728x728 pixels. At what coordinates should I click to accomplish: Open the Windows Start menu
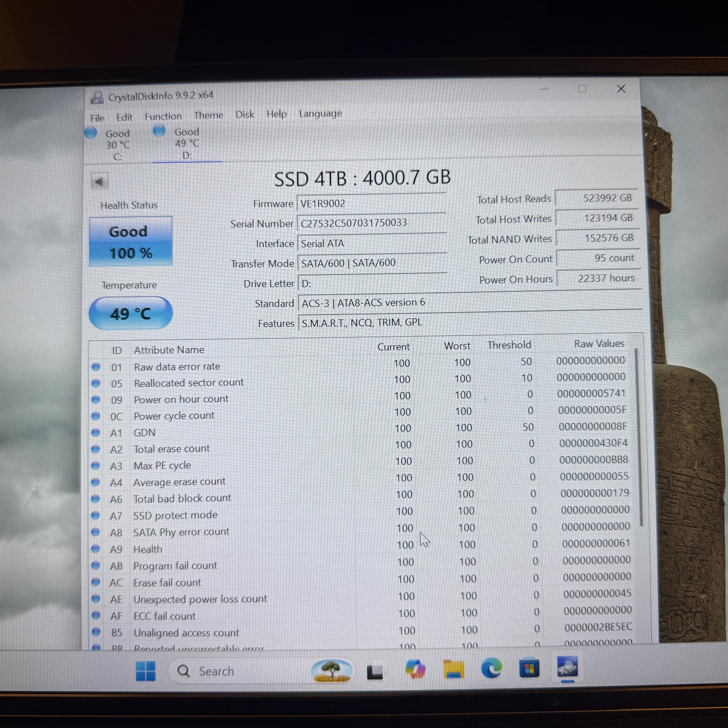pos(145,671)
